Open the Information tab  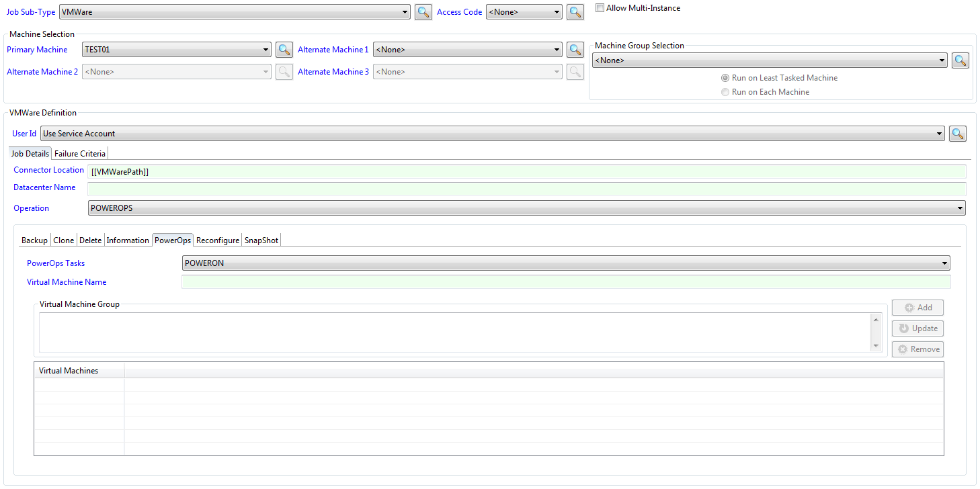point(128,240)
